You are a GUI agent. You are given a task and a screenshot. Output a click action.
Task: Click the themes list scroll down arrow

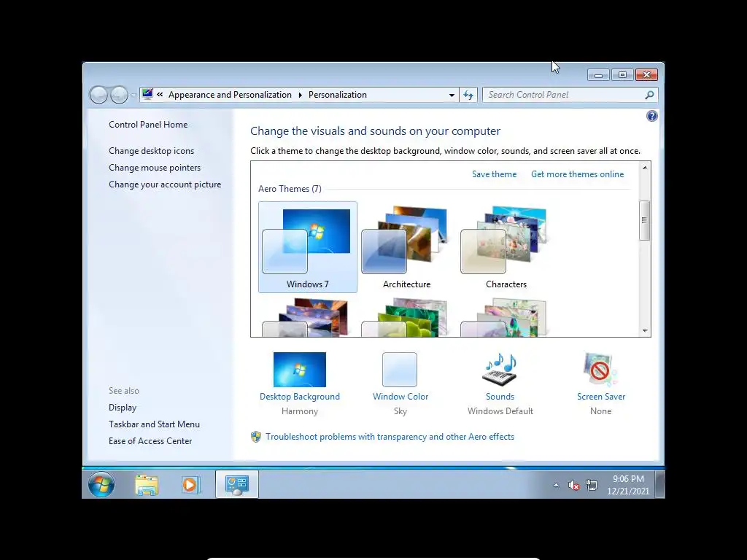pyautogui.click(x=645, y=330)
